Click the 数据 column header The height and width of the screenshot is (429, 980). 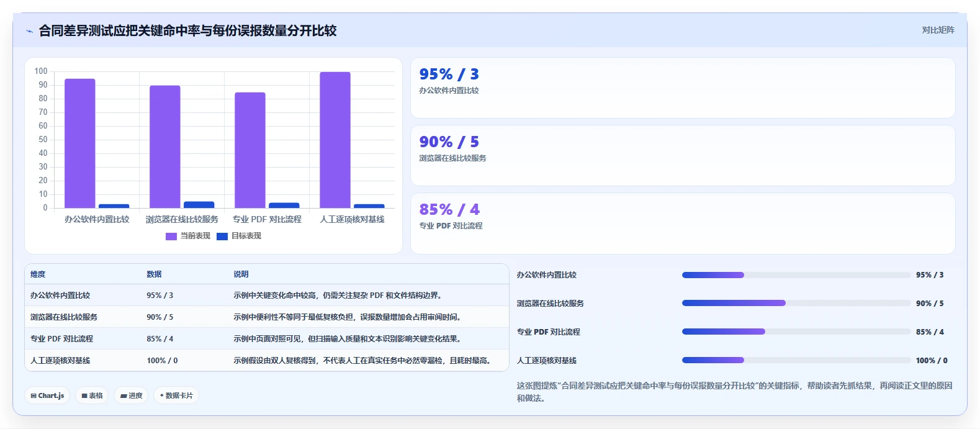coord(154,274)
